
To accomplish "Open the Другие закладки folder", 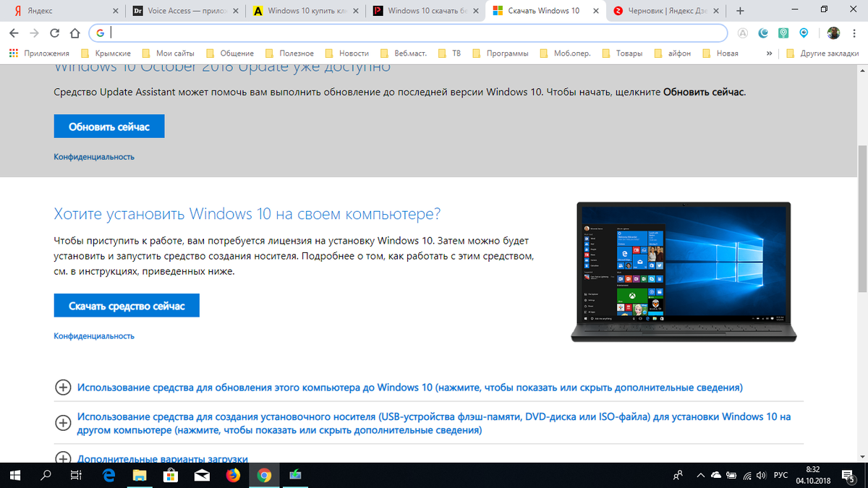I will [824, 53].
